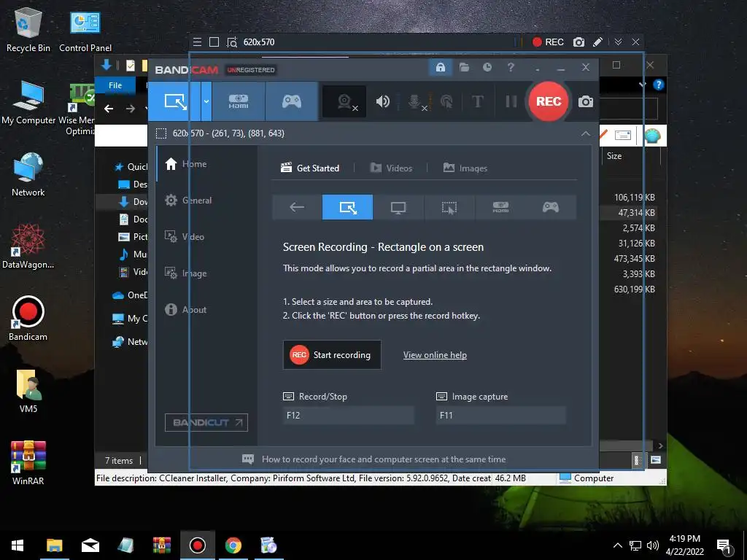Open Bandicam help question mark icon
This screenshot has width=747, height=560.
(511, 67)
